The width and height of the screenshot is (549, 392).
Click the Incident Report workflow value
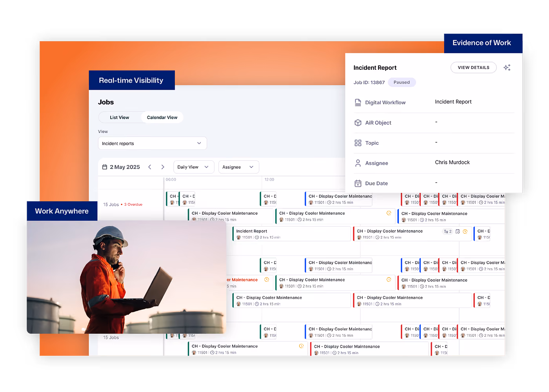point(453,102)
